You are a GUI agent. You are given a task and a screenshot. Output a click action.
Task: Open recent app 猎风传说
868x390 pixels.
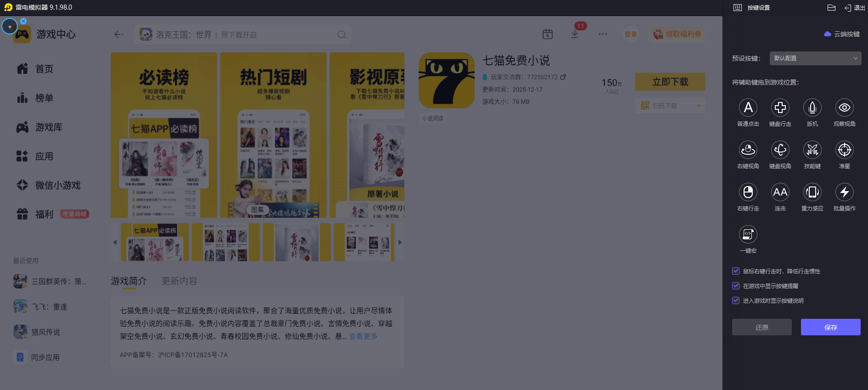click(x=37, y=332)
